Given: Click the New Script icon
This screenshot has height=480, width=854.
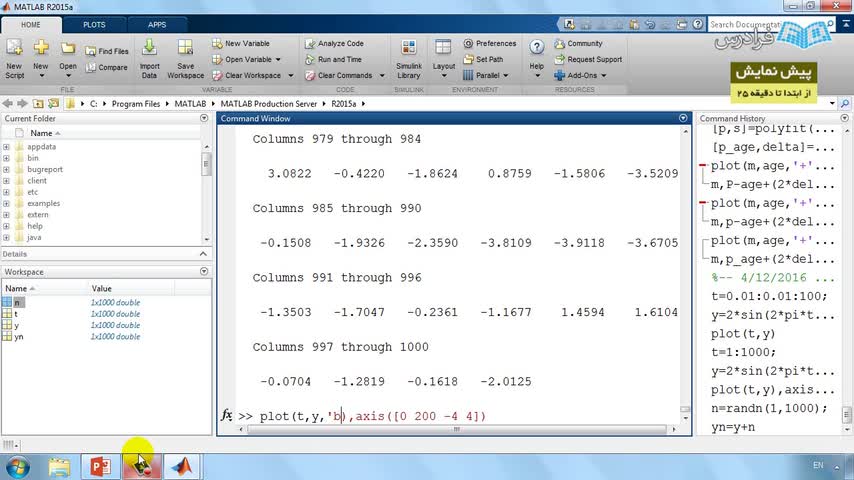Looking at the screenshot, I should [14, 48].
